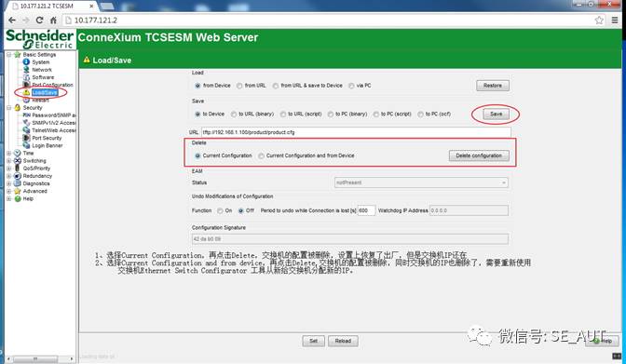The image size is (626, 364).
Task: Reload the page with browser refresh icon
Action: (x=39, y=20)
